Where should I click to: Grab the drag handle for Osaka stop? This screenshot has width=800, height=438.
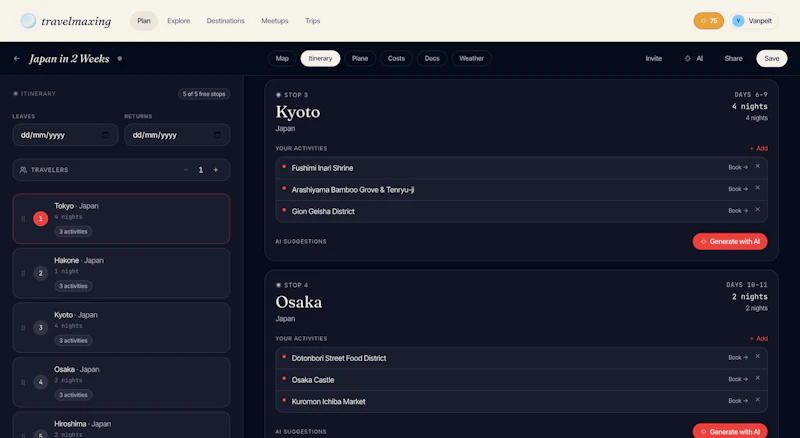[x=23, y=382]
